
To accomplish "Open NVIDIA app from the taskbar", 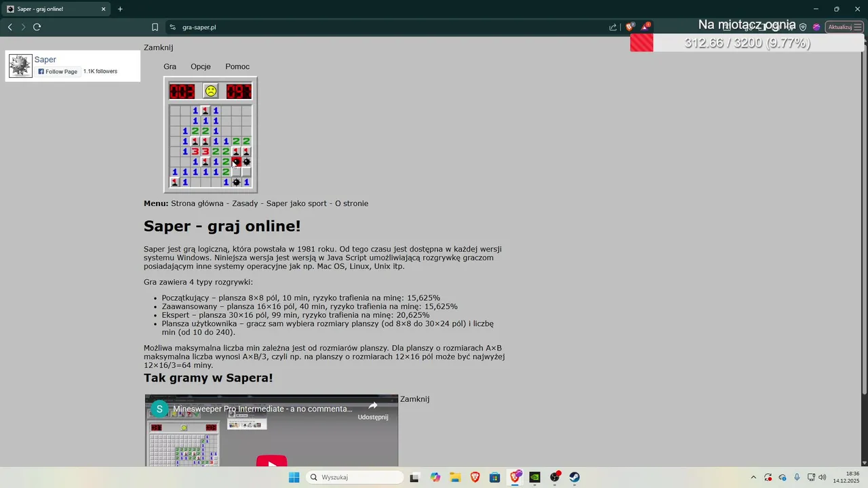I will (534, 477).
